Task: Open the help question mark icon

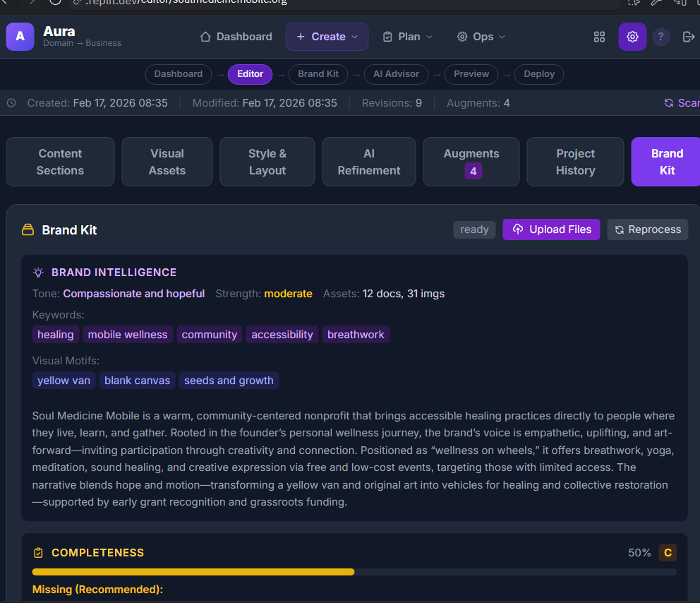Action: [660, 37]
